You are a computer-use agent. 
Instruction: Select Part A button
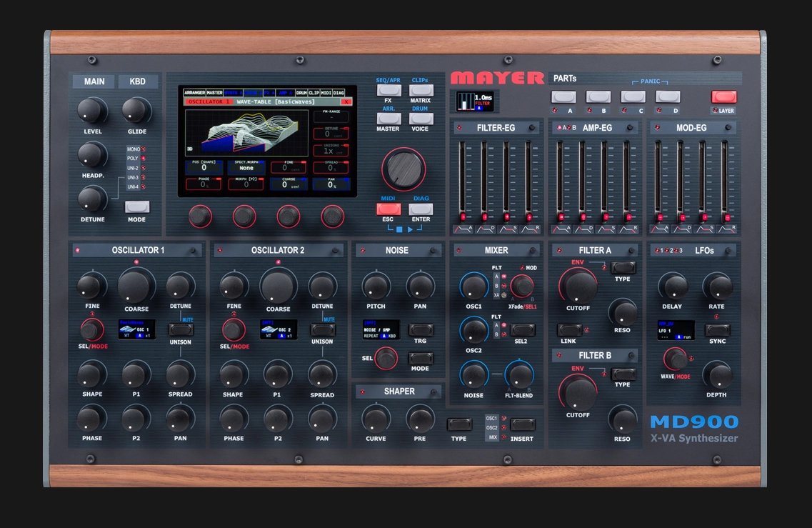coord(563,97)
